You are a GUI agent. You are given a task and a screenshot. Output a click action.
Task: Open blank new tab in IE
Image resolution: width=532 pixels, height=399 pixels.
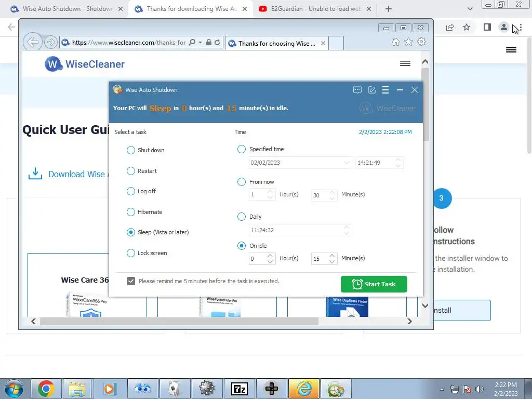tap(336, 44)
